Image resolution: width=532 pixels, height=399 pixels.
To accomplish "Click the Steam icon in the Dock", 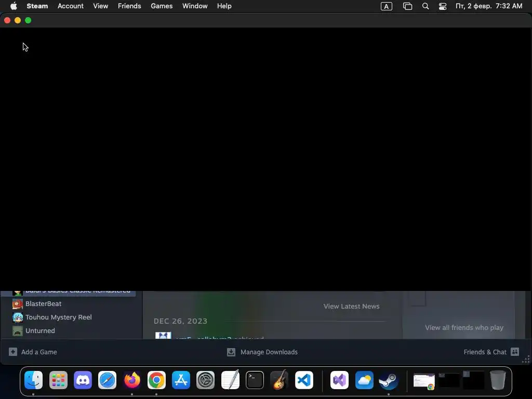I will click(x=389, y=380).
